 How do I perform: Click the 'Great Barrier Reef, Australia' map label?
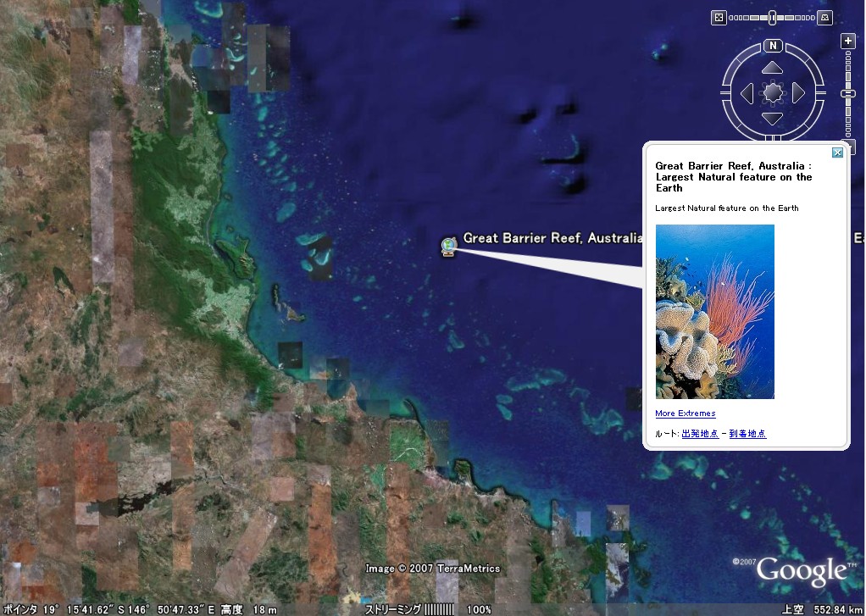[552, 238]
